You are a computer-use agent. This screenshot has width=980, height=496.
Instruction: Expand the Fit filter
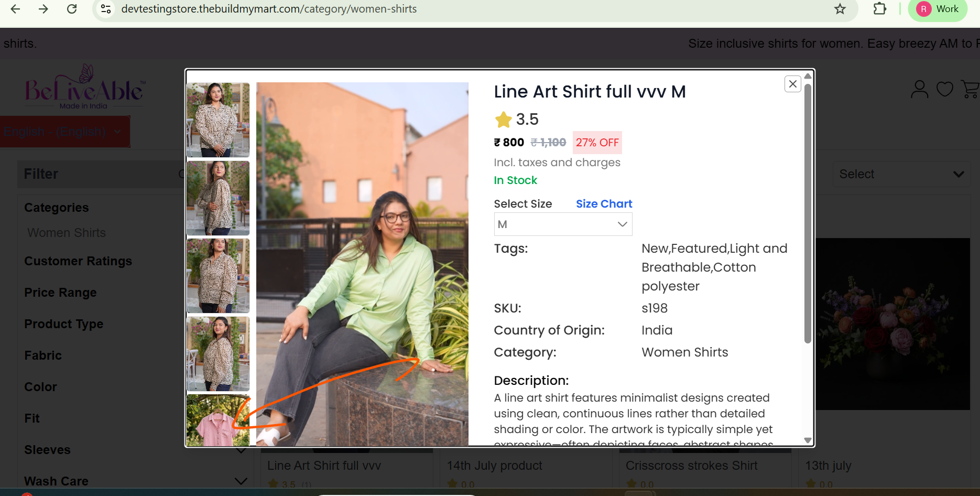[32, 418]
